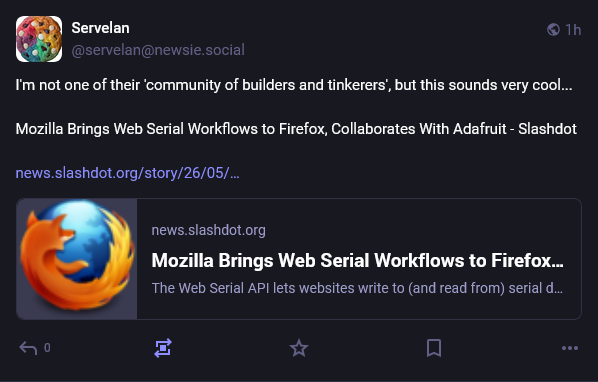Open the three-dot more options menu

pyautogui.click(x=570, y=348)
